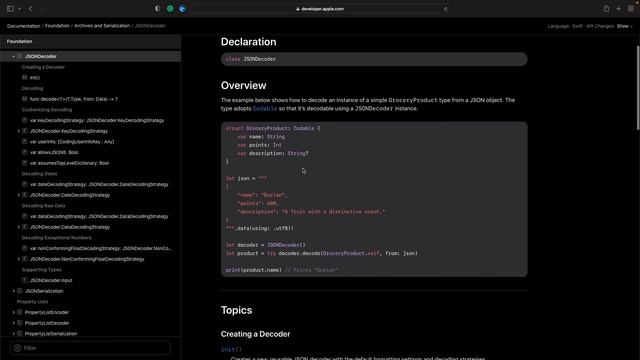Open the Language Swift selector
640x360 pixels.
click(x=565, y=26)
